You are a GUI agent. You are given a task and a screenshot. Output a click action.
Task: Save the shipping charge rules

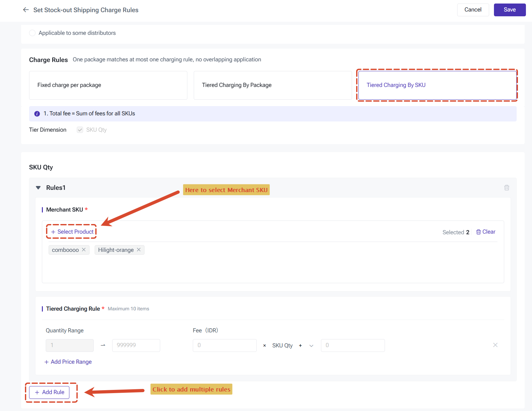pyautogui.click(x=510, y=10)
